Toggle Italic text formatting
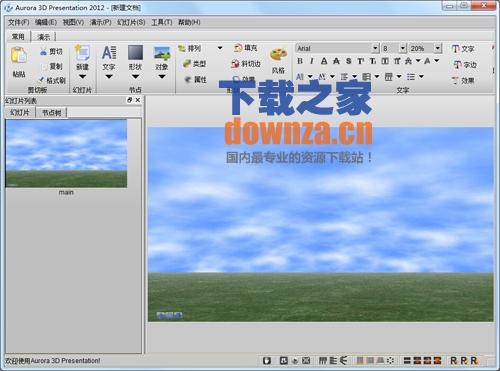The image size is (500, 371). [312, 61]
